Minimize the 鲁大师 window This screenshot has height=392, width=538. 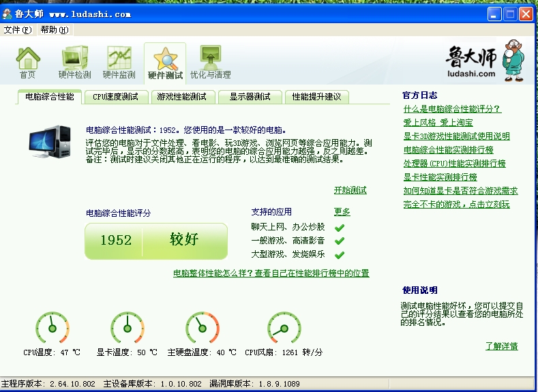pyautogui.click(x=494, y=14)
